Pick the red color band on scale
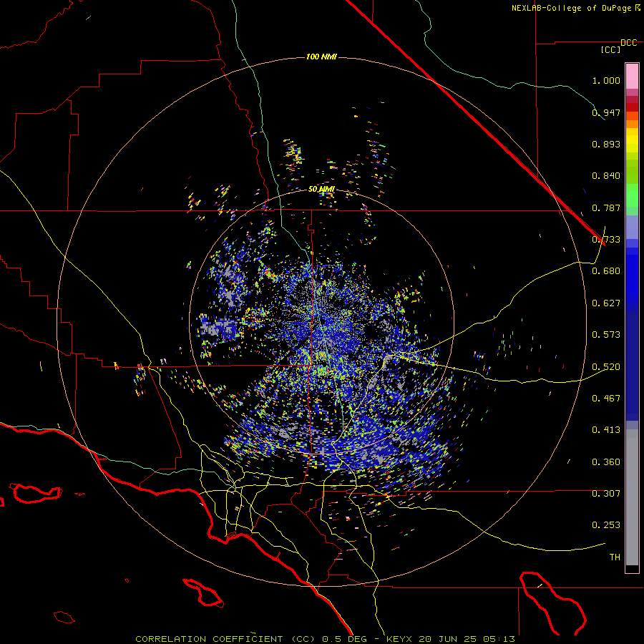This screenshot has width=644, height=644. pyautogui.click(x=632, y=107)
